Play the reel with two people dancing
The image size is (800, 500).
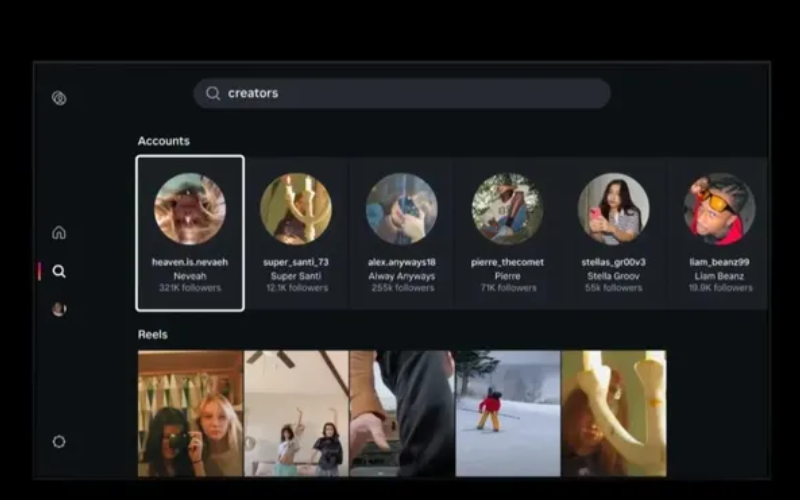[297, 413]
